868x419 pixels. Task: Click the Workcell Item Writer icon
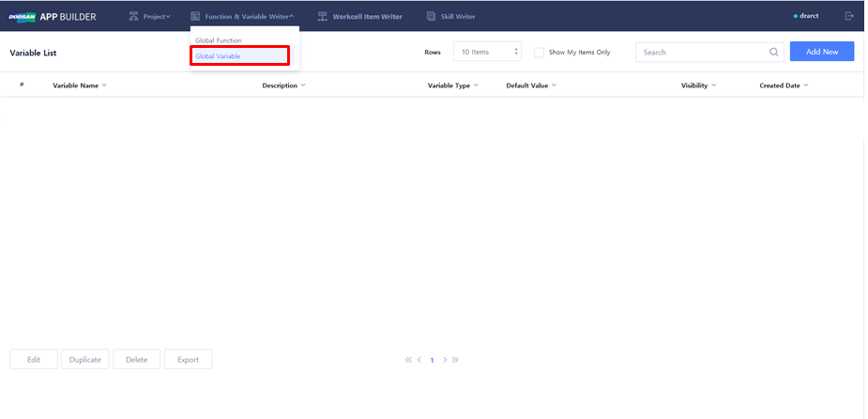(323, 16)
